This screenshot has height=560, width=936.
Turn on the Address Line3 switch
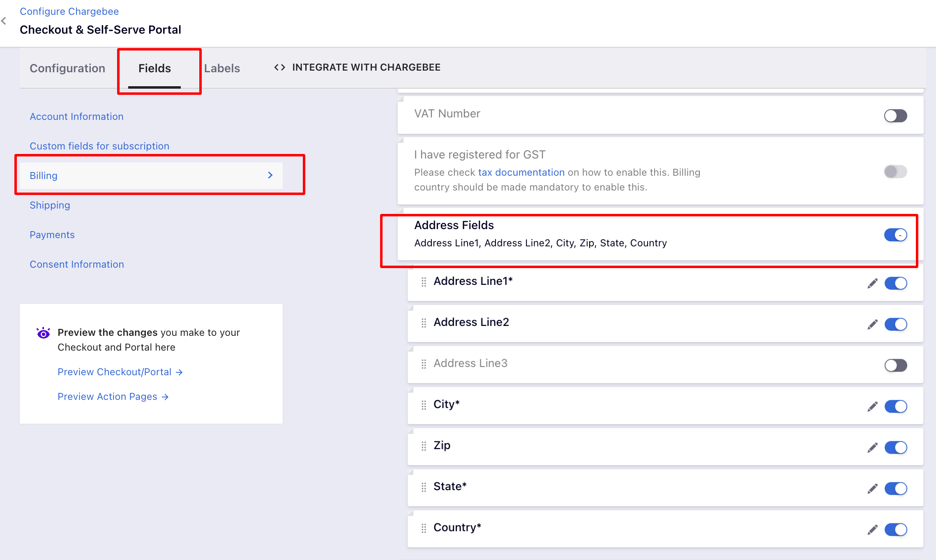point(895,365)
